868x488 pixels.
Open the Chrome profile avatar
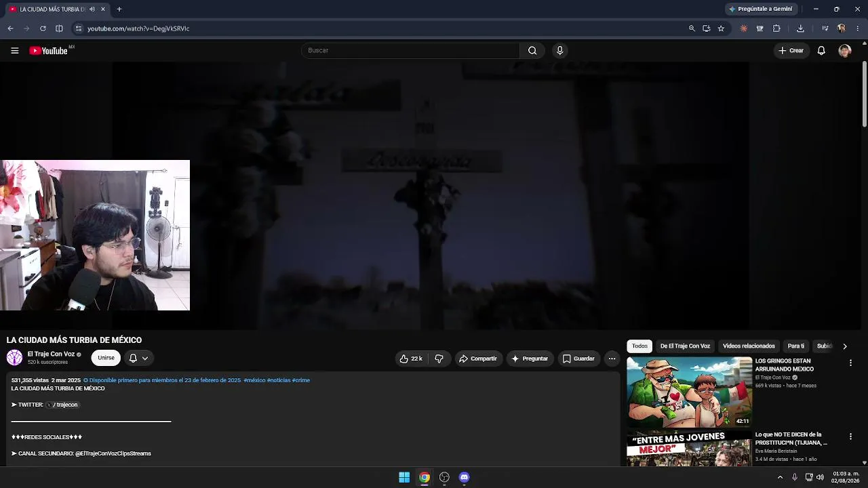(842, 28)
